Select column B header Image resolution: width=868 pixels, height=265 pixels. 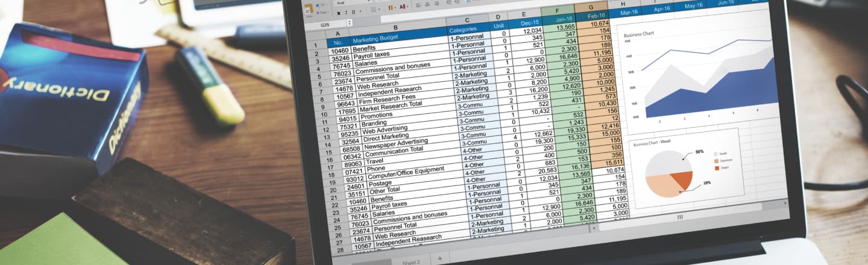[395, 27]
